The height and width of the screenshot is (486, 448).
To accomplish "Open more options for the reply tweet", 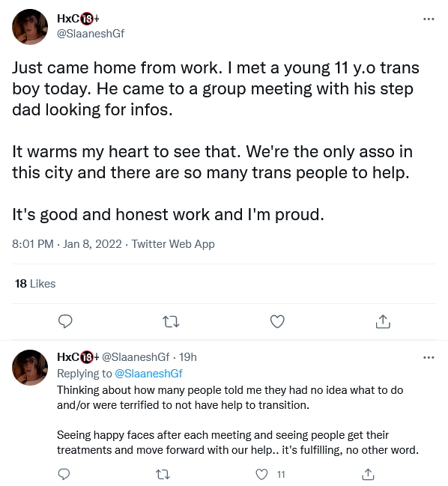I will point(429,358).
